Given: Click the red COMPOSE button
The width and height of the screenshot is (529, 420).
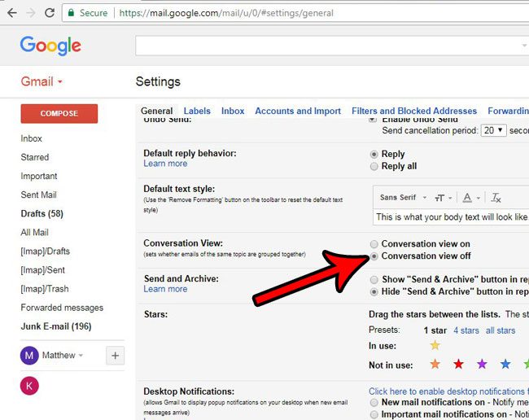Looking at the screenshot, I should [59, 114].
